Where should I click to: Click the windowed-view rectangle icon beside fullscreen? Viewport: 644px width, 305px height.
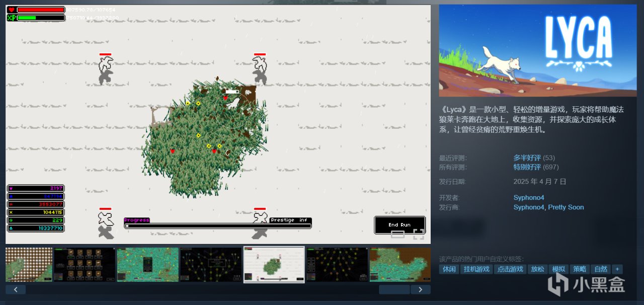[x=397, y=234]
